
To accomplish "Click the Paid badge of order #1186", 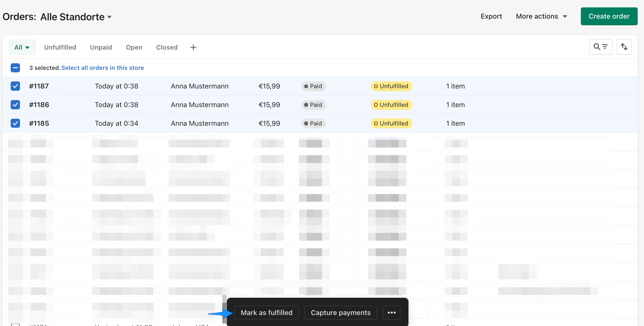I will 314,105.
